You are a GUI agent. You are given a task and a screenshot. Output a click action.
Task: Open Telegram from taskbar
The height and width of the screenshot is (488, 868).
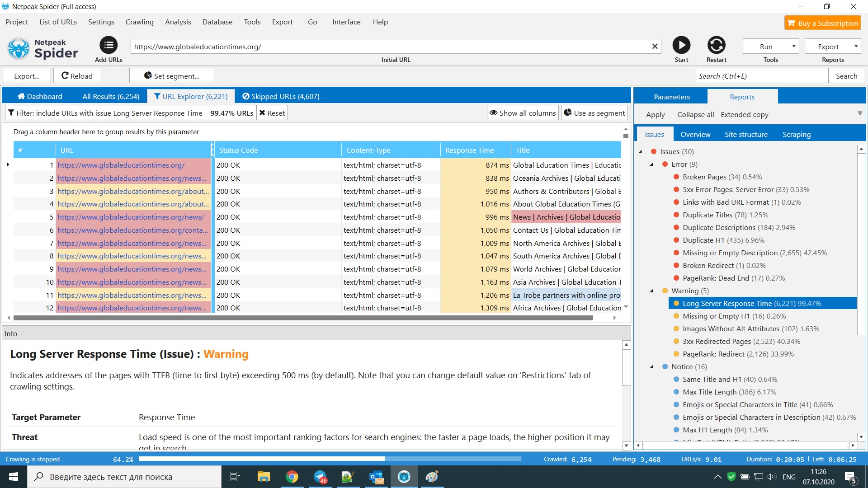click(x=320, y=477)
